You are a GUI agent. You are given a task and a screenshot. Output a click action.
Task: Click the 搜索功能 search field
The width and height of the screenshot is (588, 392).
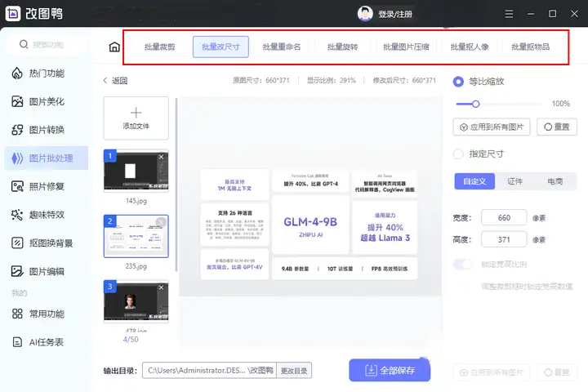pos(47,45)
